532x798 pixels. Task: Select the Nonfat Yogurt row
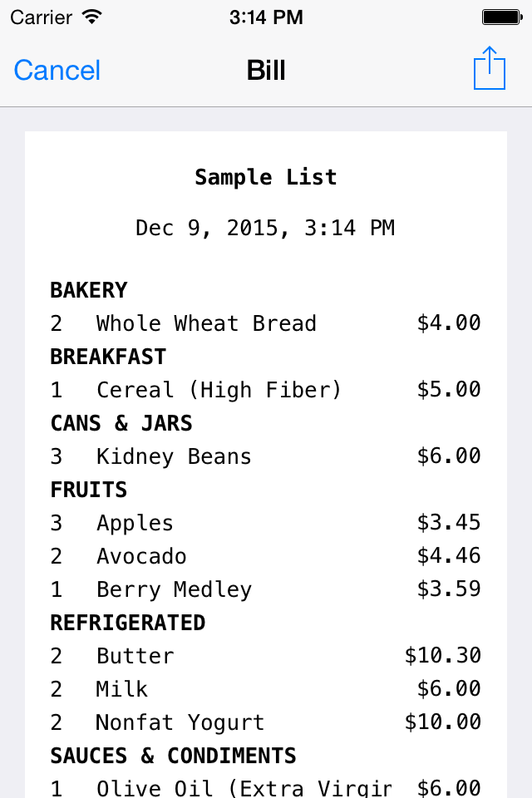click(x=266, y=722)
